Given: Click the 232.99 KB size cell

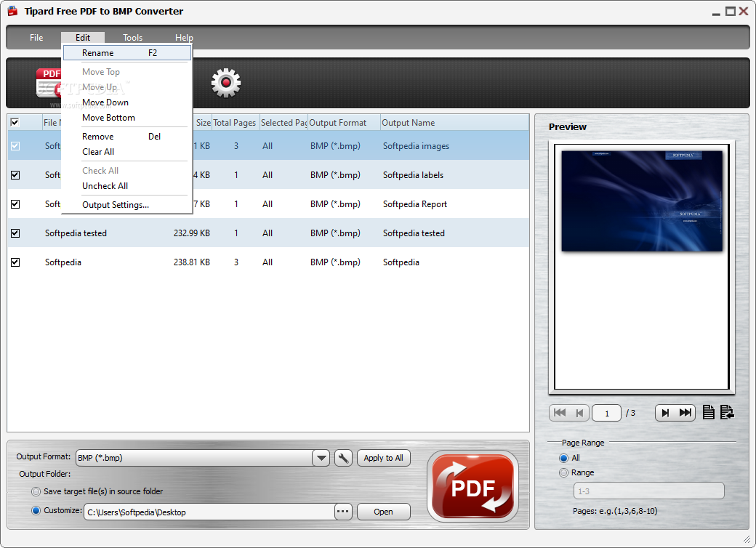Looking at the screenshot, I should point(192,233).
